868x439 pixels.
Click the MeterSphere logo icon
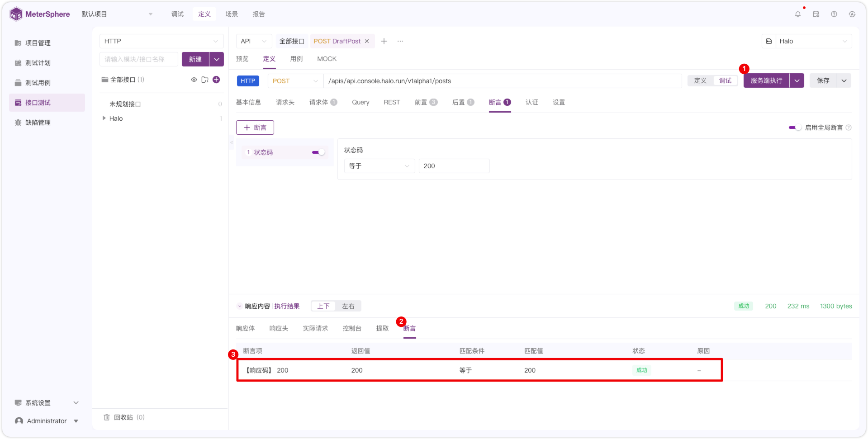tap(16, 14)
